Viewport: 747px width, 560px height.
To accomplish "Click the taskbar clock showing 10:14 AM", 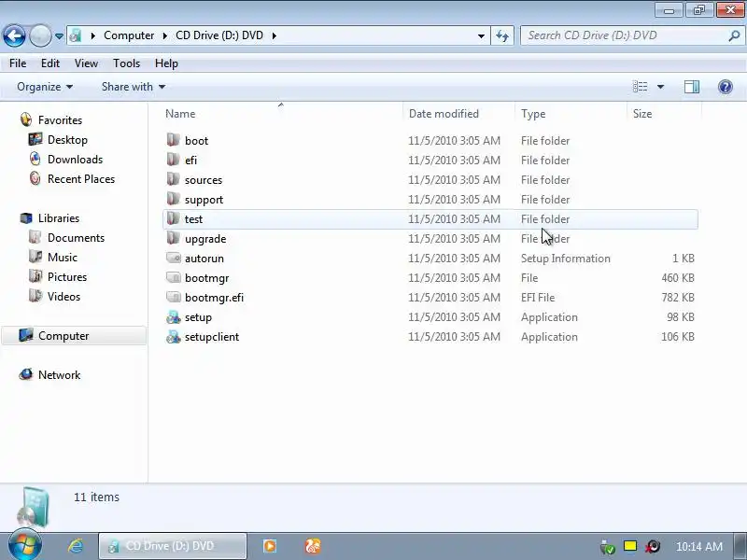I will 698,546.
